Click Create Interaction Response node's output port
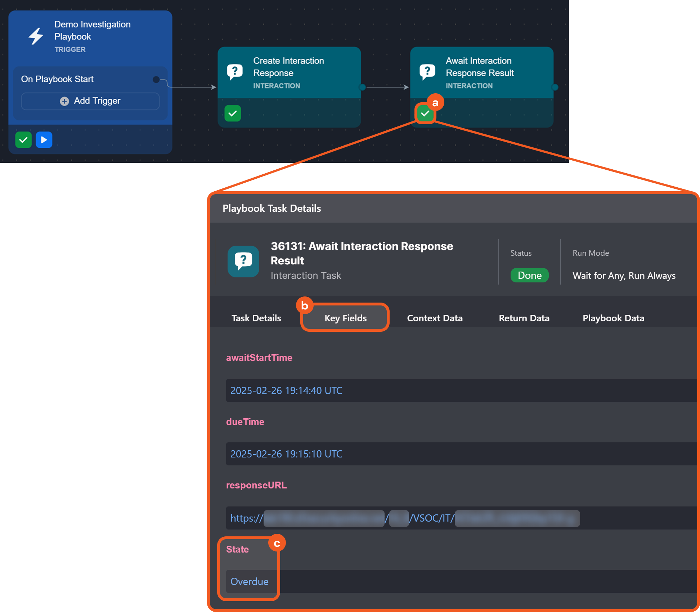Screen dimensions: 700x612 pyautogui.click(x=363, y=87)
